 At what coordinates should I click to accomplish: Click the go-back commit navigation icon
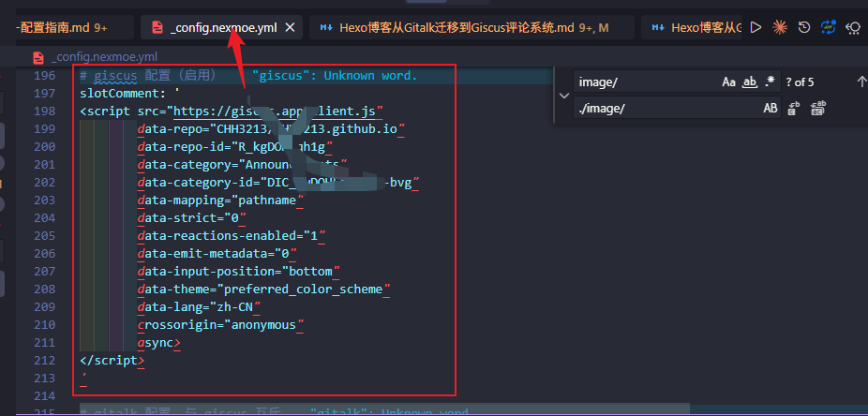[853, 28]
